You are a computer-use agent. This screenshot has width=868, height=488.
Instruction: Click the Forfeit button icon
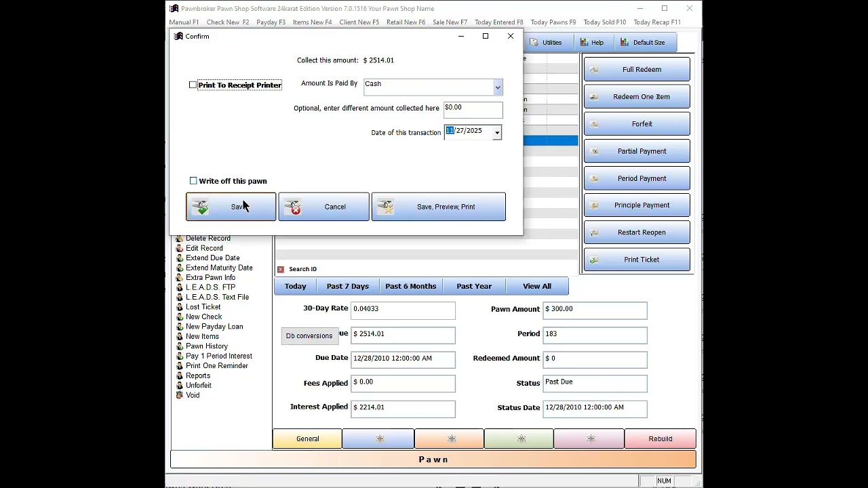pos(594,124)
